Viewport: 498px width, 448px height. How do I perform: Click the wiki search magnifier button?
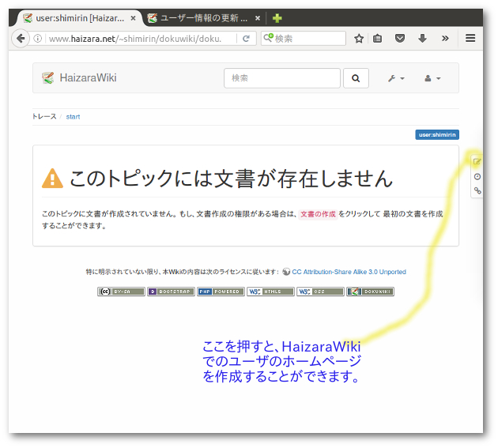[356, 78]
